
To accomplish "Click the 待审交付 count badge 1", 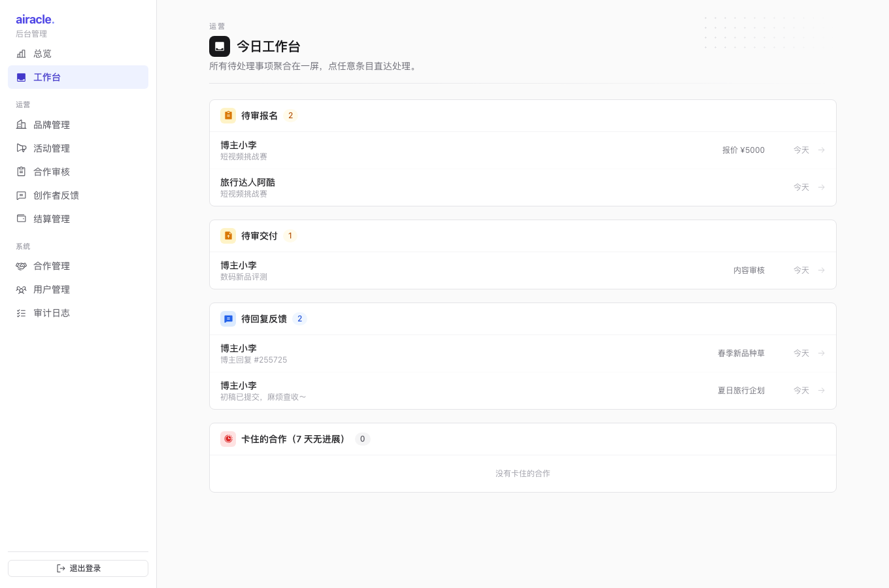I will tap(290, 236).
